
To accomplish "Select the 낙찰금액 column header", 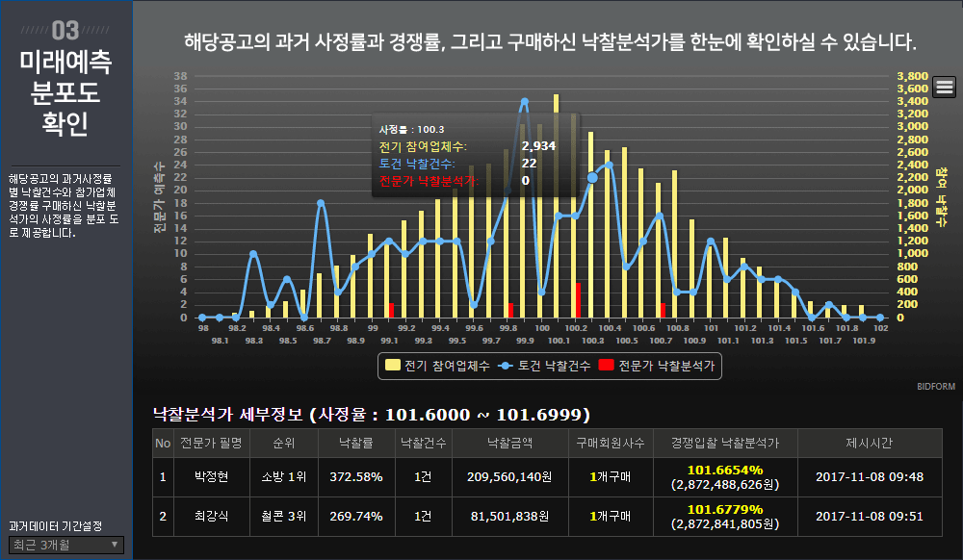I will [509, 443].
